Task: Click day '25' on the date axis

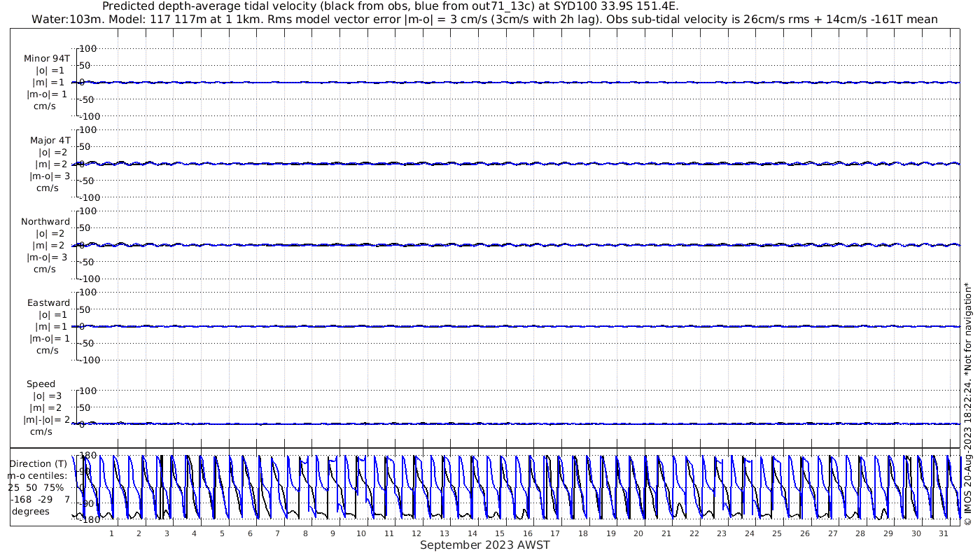Action: click(x=777, y=533)
